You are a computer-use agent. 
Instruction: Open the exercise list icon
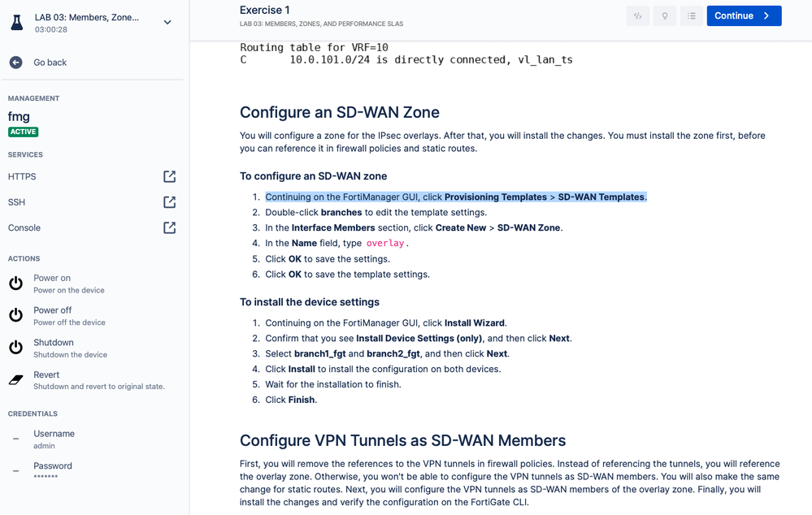tap(692, 16)
